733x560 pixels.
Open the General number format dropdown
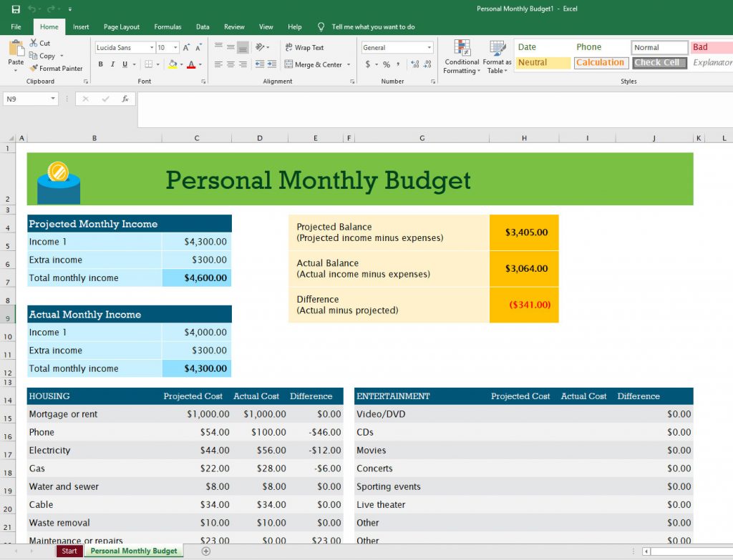click(429, 48)
